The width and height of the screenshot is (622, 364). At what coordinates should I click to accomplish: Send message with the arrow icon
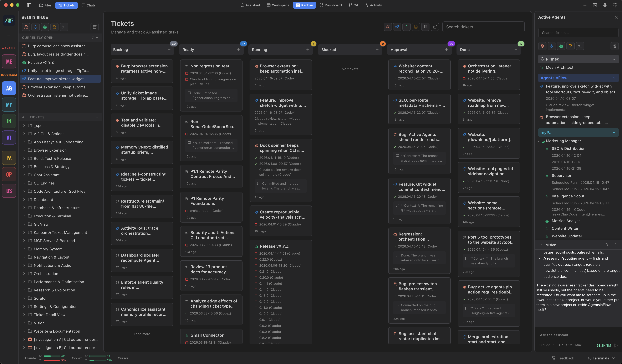pyautogui.click(x=616, y=345)
